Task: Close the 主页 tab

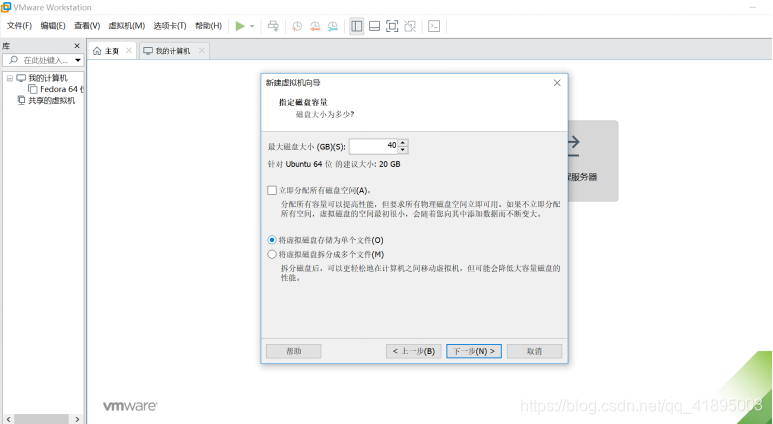Action: click(129, 50)
